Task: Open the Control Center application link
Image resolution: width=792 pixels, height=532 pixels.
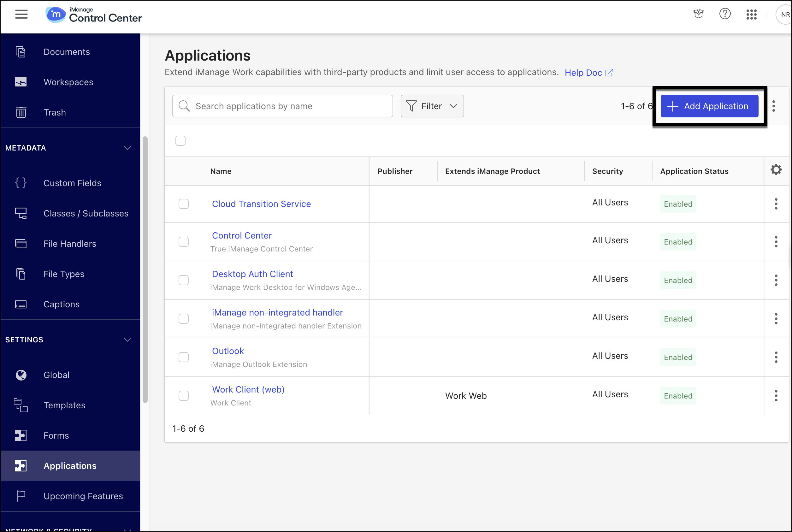Action: 242,235
